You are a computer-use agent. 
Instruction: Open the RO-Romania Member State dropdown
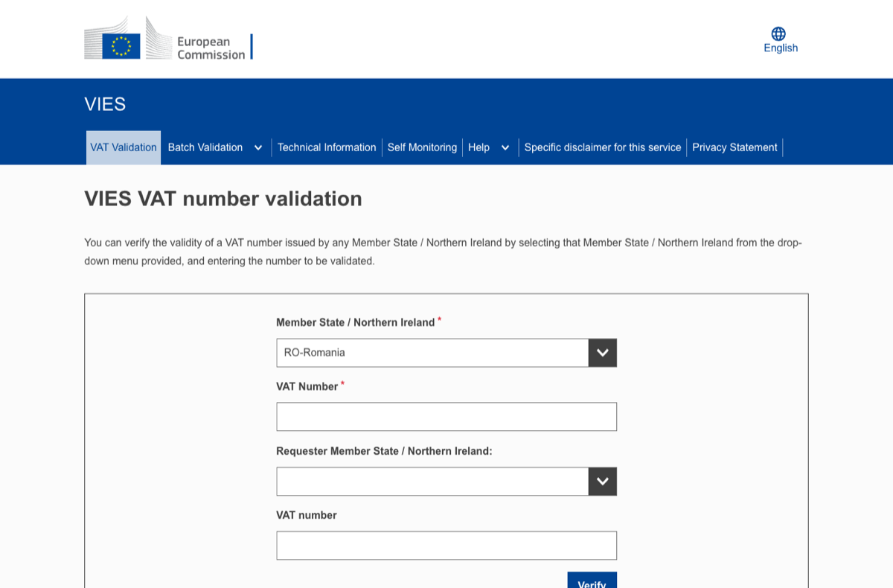click(432, 352)
